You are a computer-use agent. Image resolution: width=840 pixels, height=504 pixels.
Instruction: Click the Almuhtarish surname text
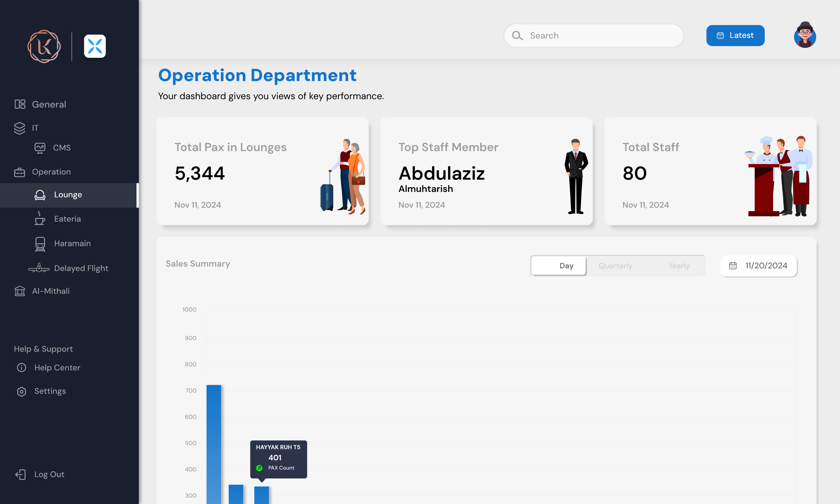(x=426, y=189)
